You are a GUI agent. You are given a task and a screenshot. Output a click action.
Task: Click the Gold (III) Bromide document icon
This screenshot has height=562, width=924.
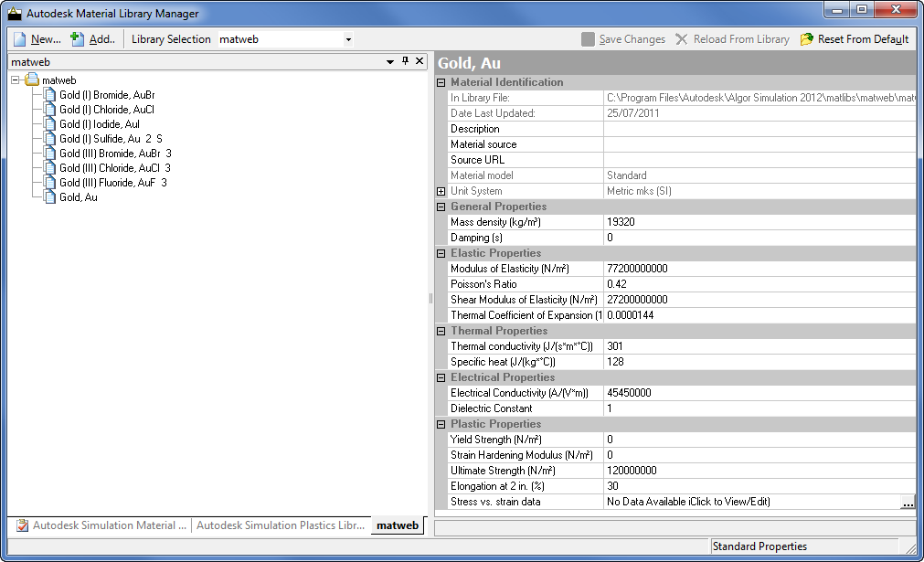tap(50, 154)
